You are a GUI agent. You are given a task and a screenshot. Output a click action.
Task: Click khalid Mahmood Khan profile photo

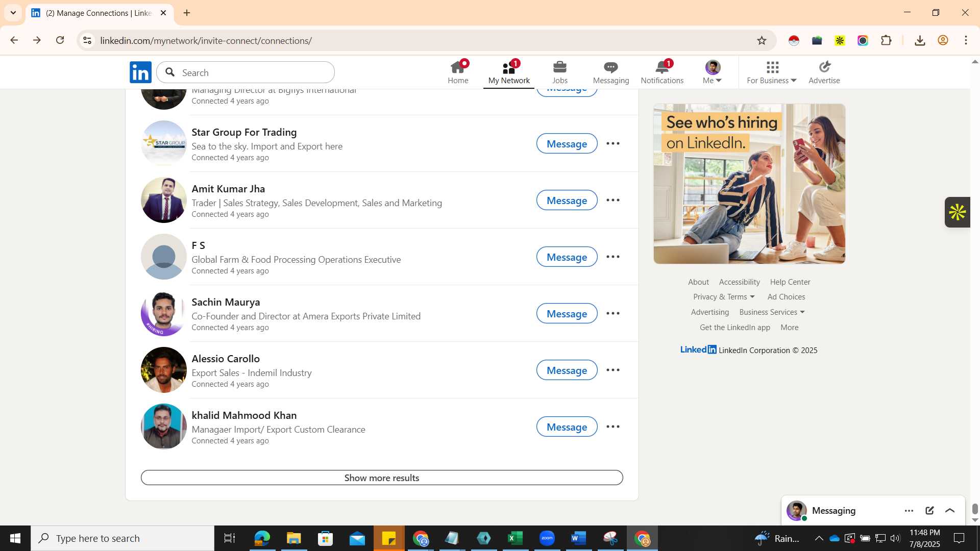[164, 427]
